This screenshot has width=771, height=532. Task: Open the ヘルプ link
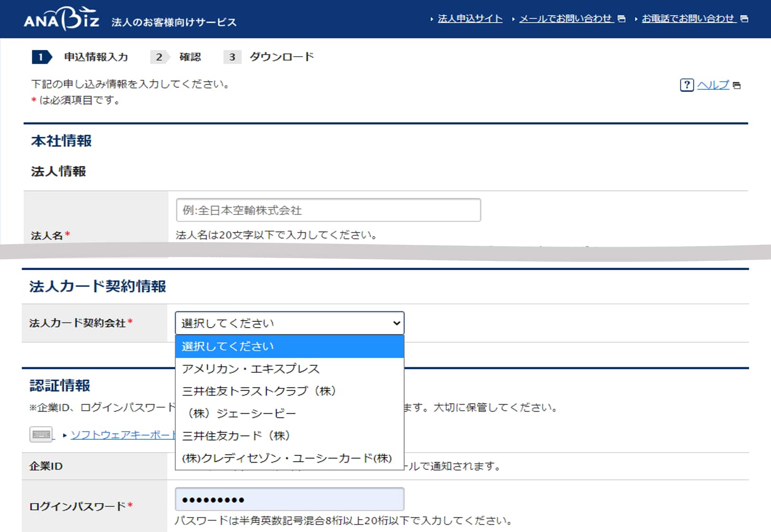point(713,85)
